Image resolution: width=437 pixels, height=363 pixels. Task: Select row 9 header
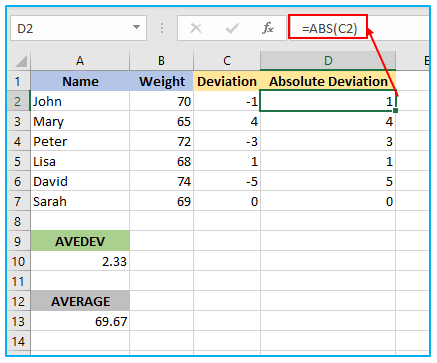(18, 241)
